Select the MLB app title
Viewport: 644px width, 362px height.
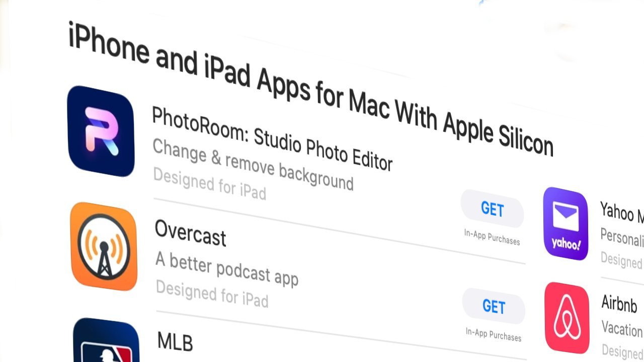(x=175, y=341)
